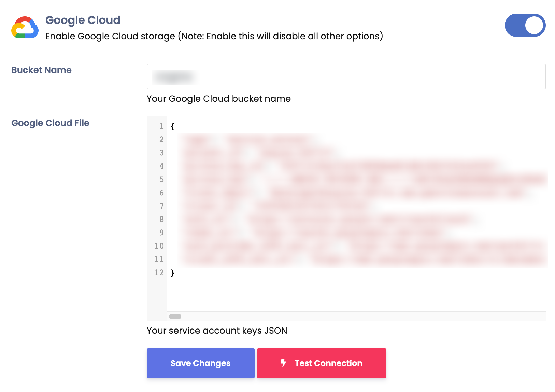The width and height of the screenshot is (555, 392).
Task: Click the Test Connection button text
Action: coord(328,363)
